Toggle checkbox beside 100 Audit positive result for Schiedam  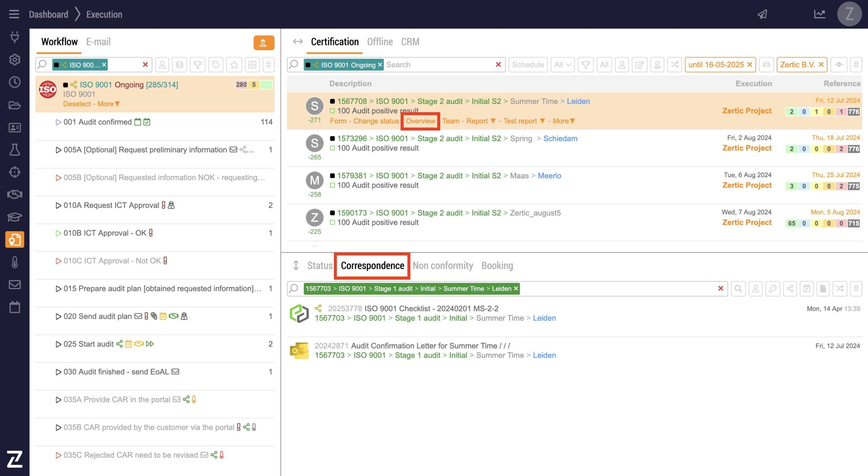pyautogui.click(x=333, y=148)
